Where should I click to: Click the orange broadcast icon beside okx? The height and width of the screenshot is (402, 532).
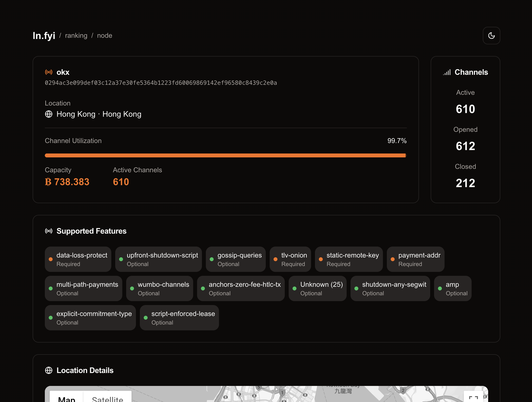pos(49,72)
